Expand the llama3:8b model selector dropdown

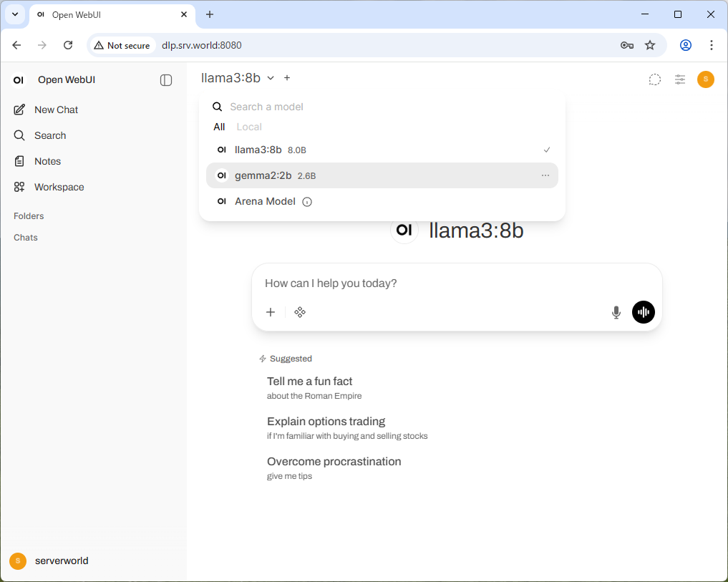coord(237,78)
